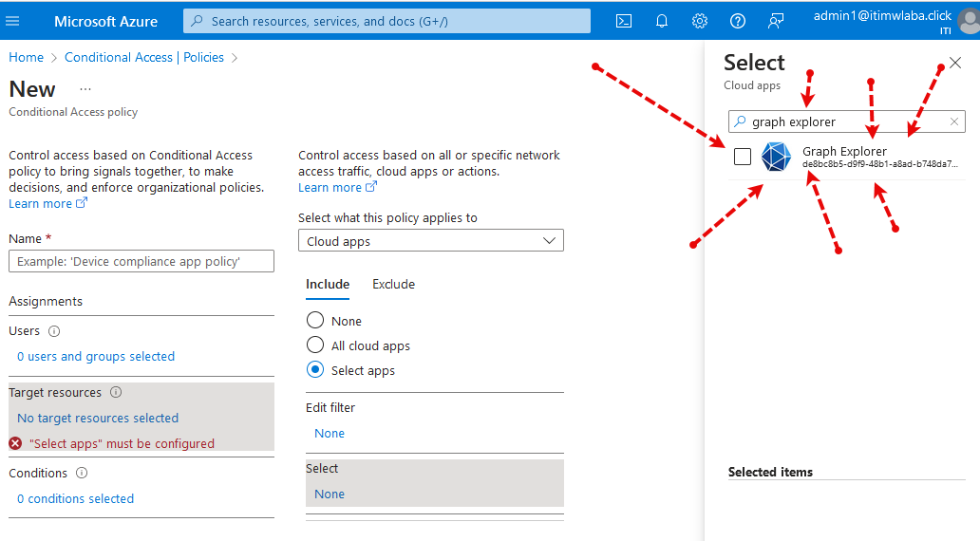Click the Azure top search bar
Image resolution: width=980 pixels, height=541 pixels.
(386, 21)
